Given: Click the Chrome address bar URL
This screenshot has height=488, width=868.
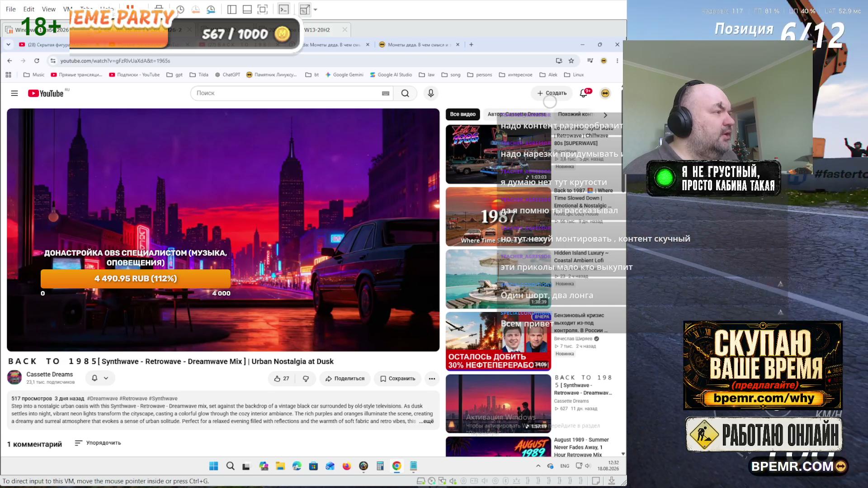Looking at the screenshot, I should click(x=115, y=61).
